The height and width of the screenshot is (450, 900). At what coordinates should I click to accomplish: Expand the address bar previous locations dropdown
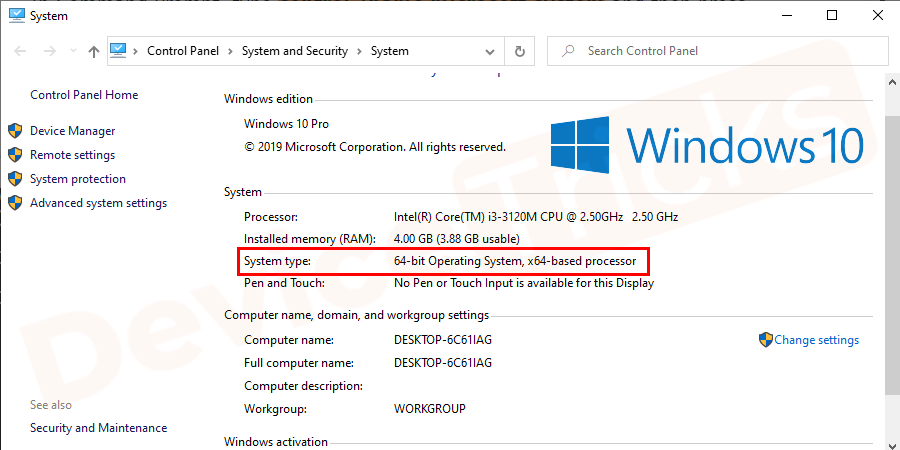click(x=491, y=51)
